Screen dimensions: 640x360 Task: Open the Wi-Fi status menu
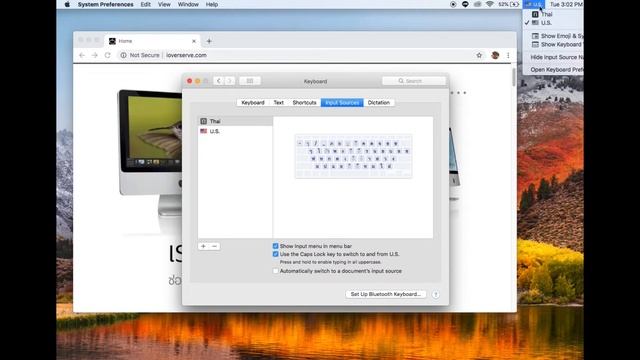click(x=490, y=4)
